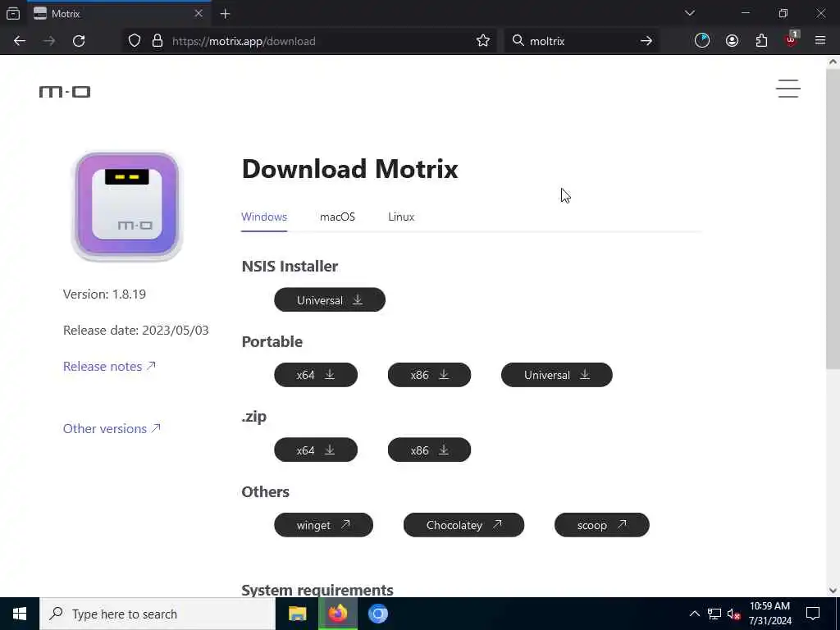840x630 pixels.
Task: List all tabs dropdown arrow
Action: [689, 13]
